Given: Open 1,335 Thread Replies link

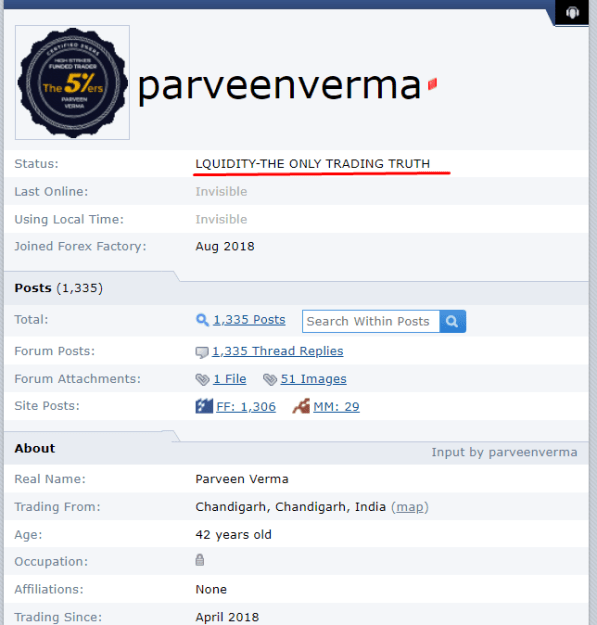Looking at the screenshot, I should coord(278,351).
